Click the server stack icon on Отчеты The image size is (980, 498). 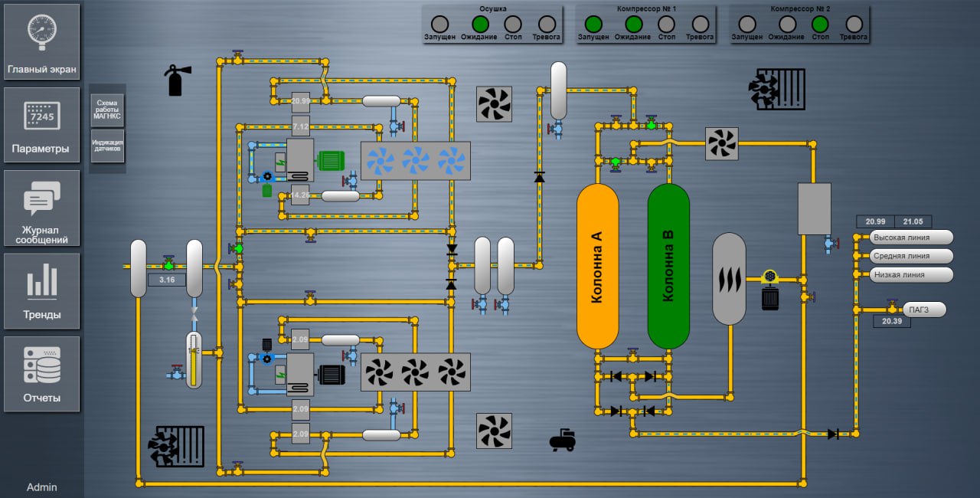41,365
